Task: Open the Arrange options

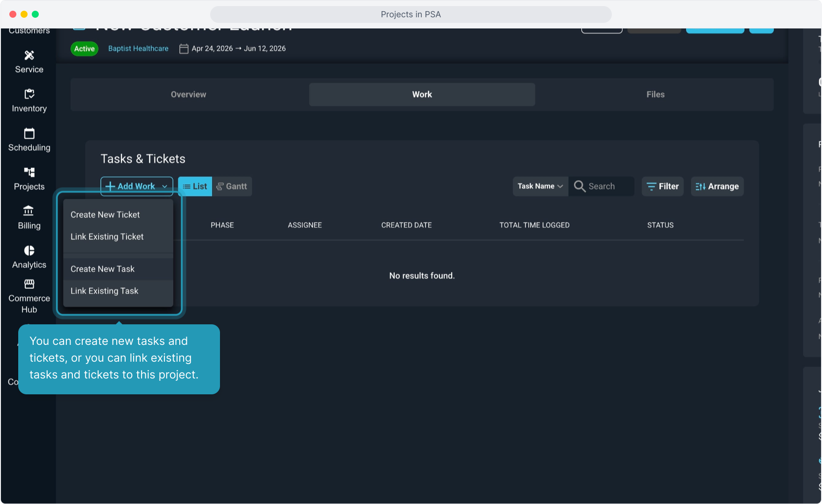Action: click(x=717, y=186)
